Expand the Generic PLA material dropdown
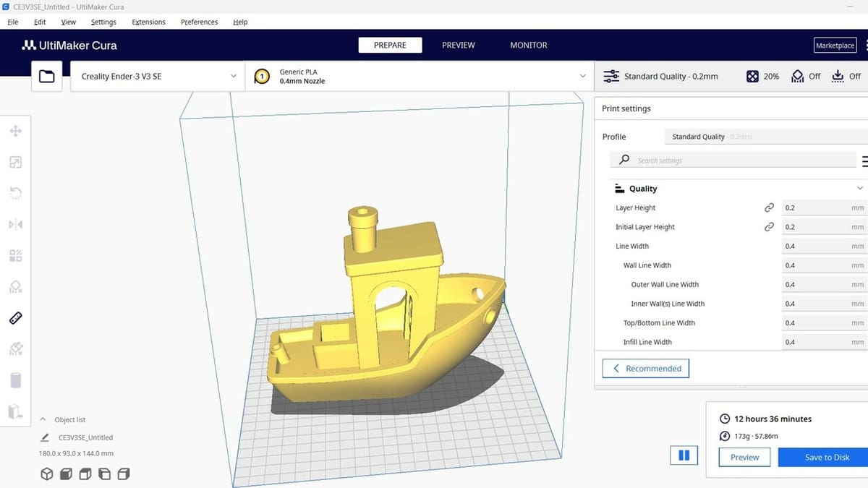Image resolution: width=868 pixels, height=488 pixels. coord(420,76)
